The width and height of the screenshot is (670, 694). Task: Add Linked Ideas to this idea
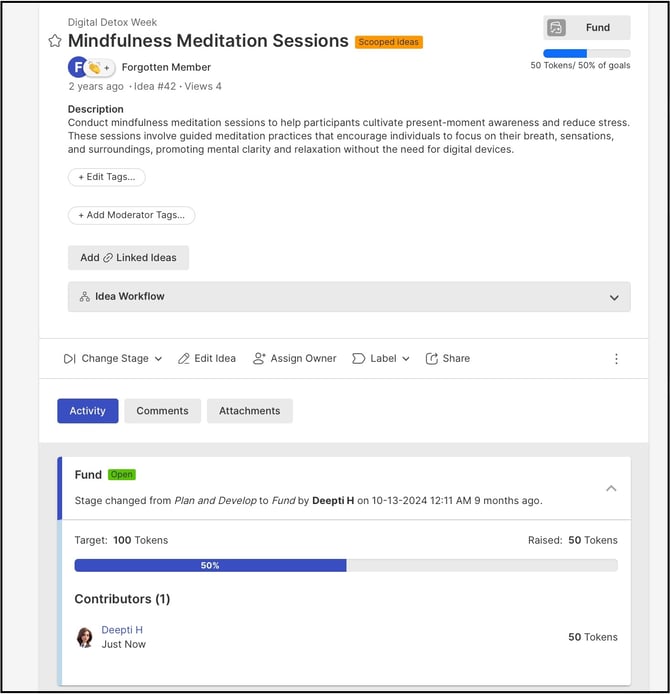point(128,257)
